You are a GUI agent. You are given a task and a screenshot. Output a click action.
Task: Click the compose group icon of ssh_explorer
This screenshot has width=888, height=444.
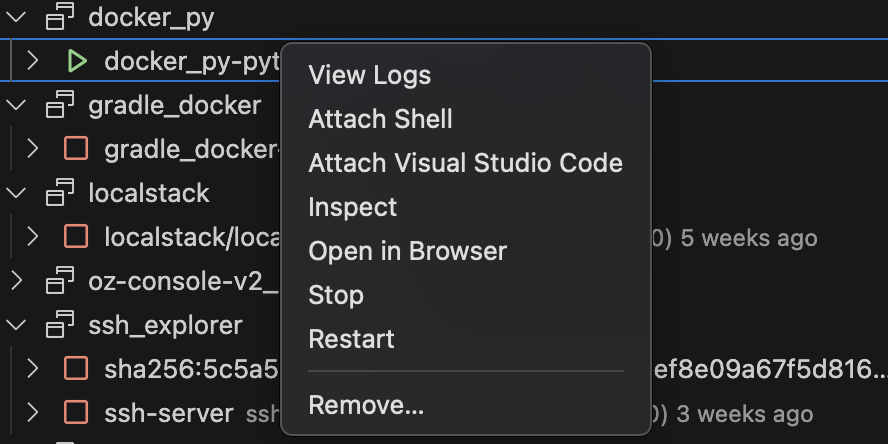click(60, 325)
